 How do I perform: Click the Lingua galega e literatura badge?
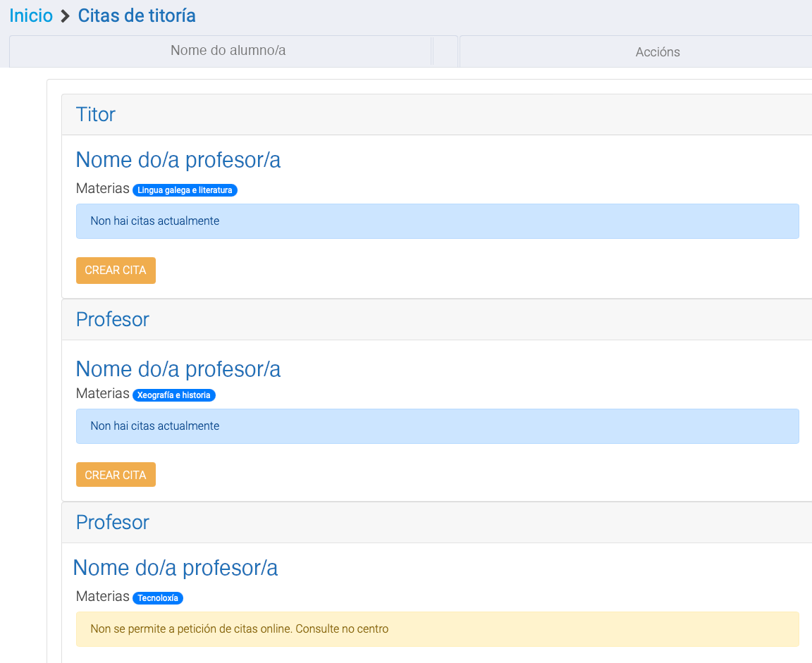click(185, 190)
